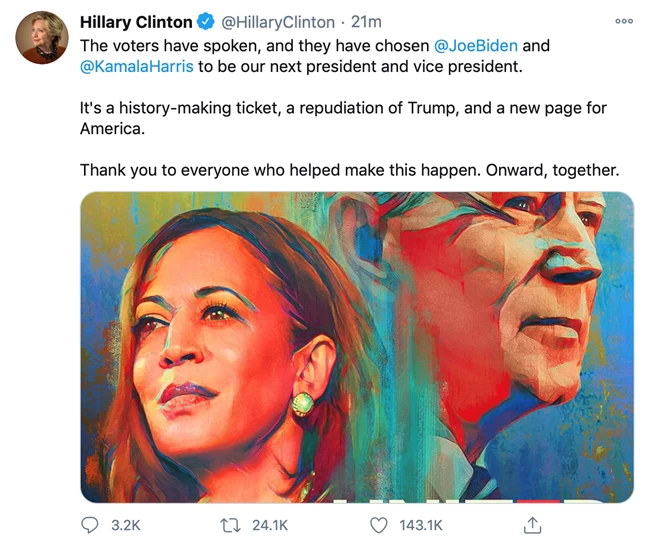Image resolution: width=650 pixels, height=540 pixels.
Task: Open the attached painted portrait image
Action: [357, 347]
